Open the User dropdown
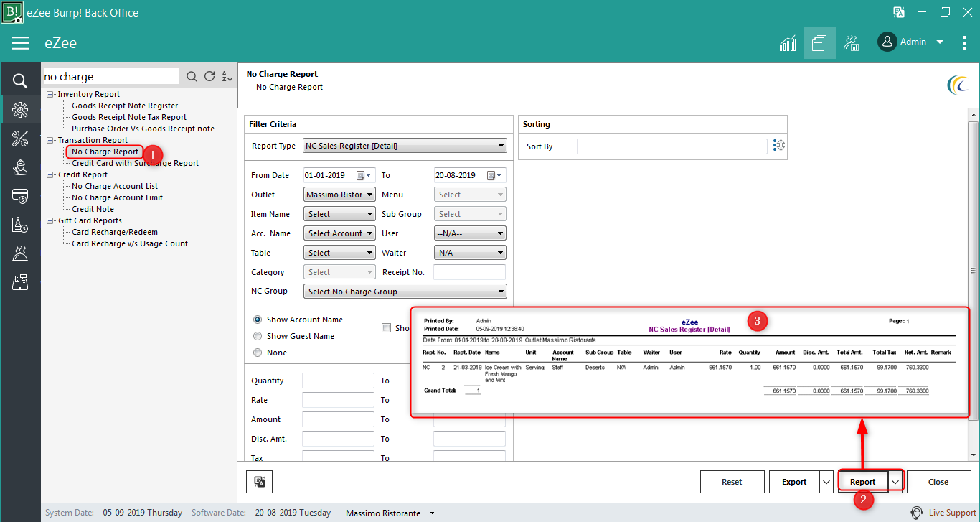This screenshot has width=980, height=522. [x=470, y=233]
